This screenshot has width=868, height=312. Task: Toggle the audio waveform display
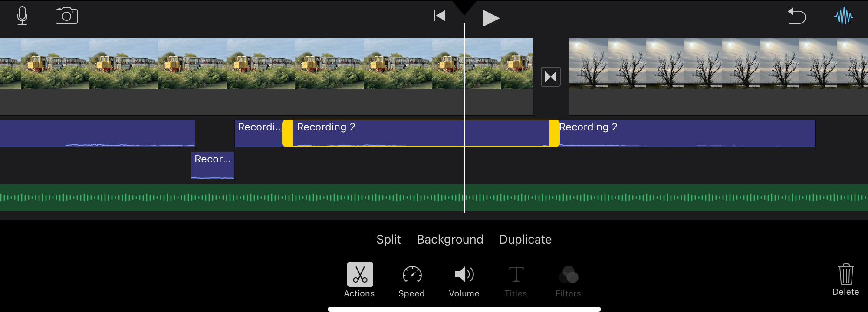844,16
